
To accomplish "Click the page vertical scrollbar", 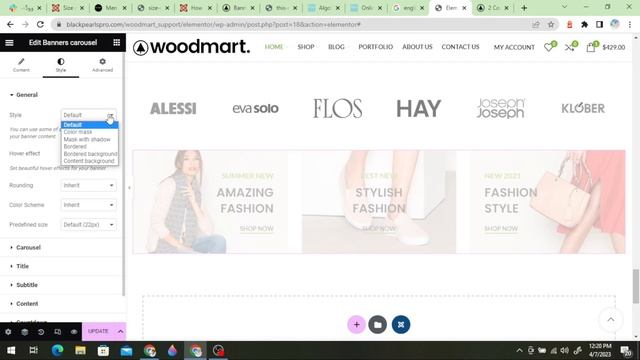I will [x=636, y=286].
